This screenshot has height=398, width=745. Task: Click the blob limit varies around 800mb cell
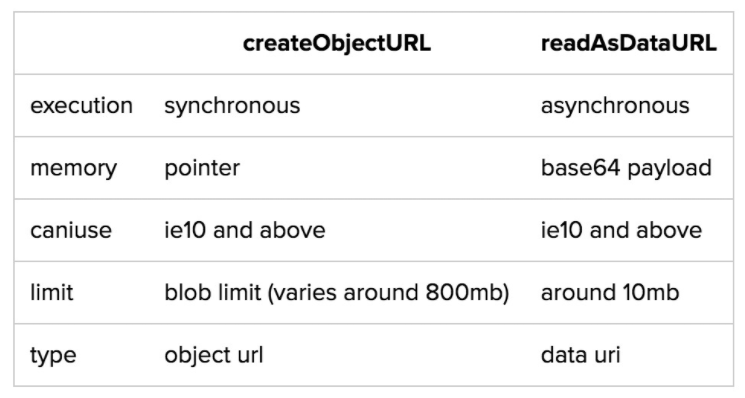pos(337,293)
